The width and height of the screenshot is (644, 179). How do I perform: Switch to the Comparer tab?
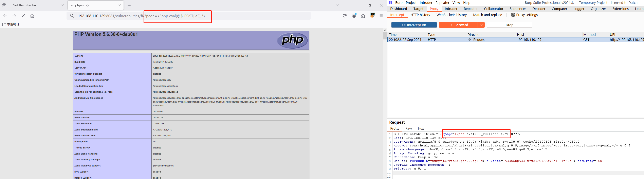559,9
